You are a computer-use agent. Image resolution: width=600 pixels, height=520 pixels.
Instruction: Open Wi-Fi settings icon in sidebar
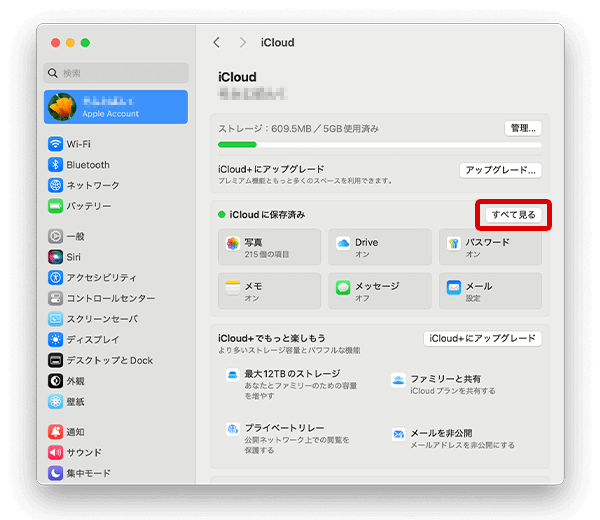tap(55, 144)
